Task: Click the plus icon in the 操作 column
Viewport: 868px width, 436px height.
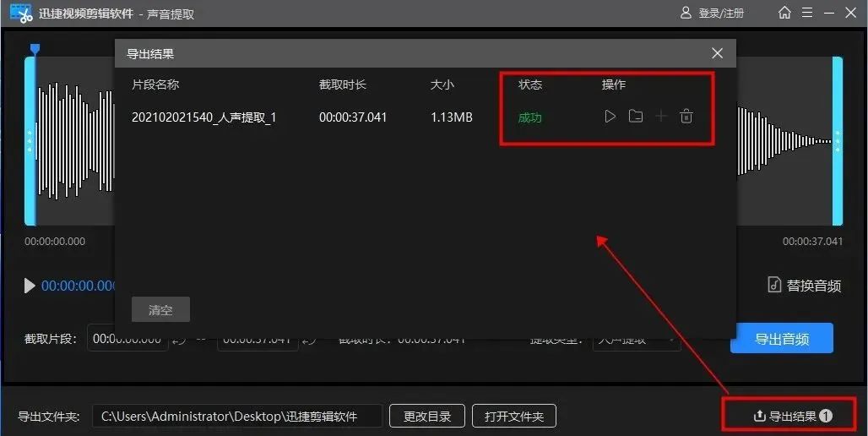Action: pyautogui.click(x=661, y=117)
